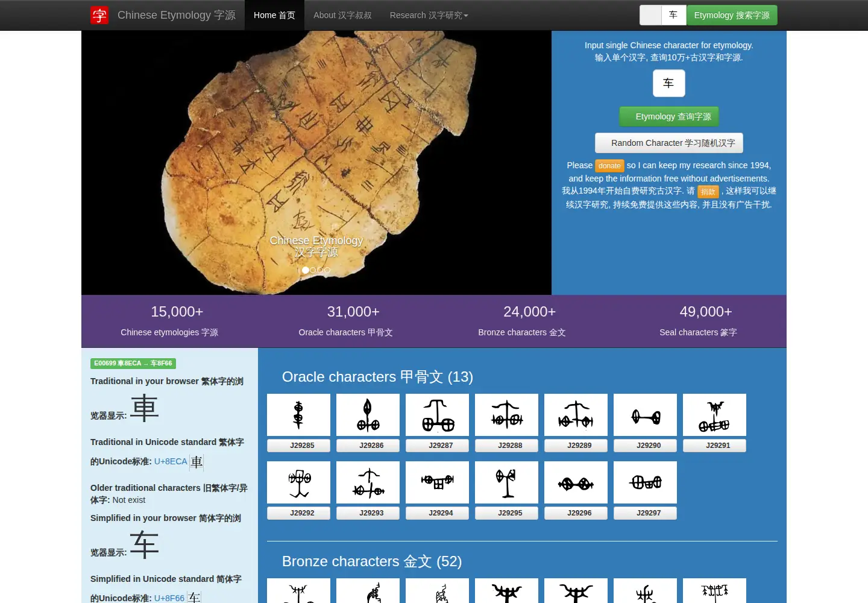Click the '15,000+' etymologies count
Viewport: 868px width, 603px height.
tap(177, 312)
